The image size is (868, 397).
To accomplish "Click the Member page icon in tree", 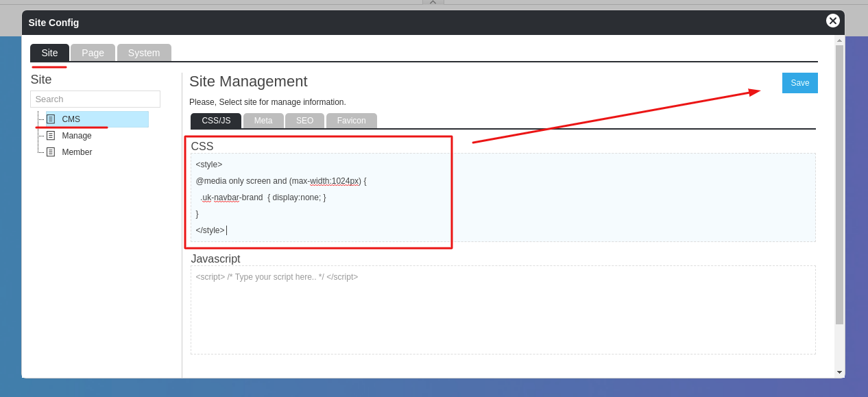I will [x=51, y=152].
